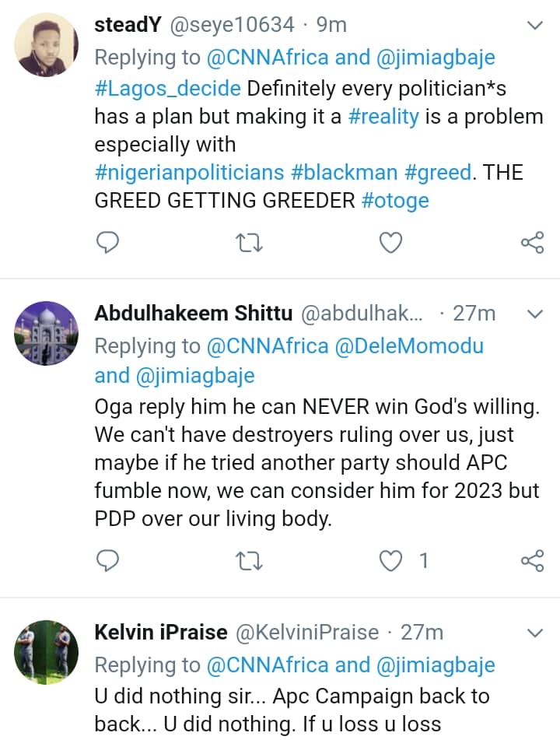Reply to Abdulhakeem Shittu's tweet

[107, 559]
